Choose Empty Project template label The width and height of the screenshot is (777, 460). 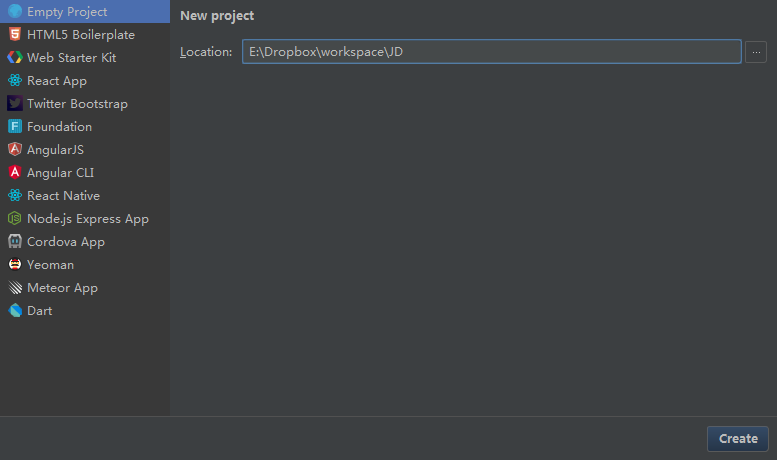coord(67,12)
